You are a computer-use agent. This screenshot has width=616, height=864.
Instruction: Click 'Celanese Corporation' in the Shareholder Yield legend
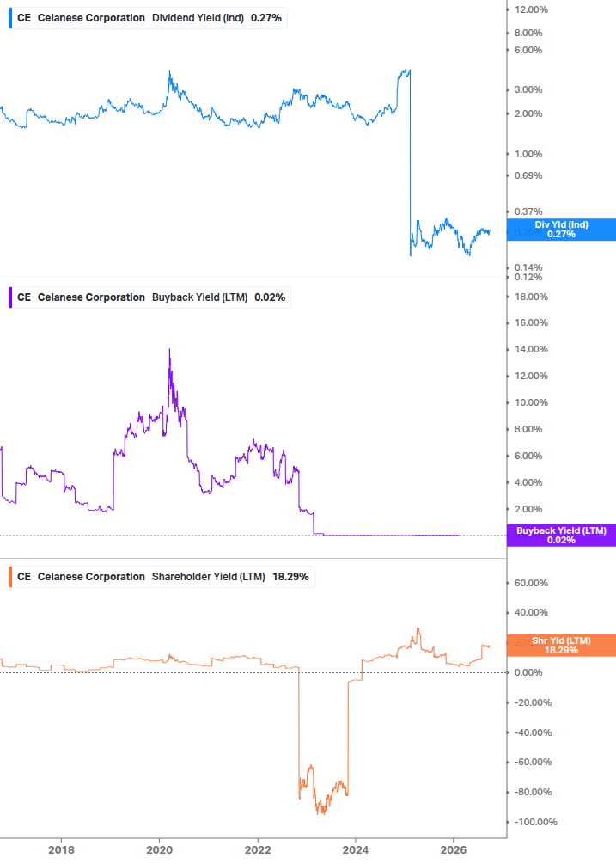91,577
